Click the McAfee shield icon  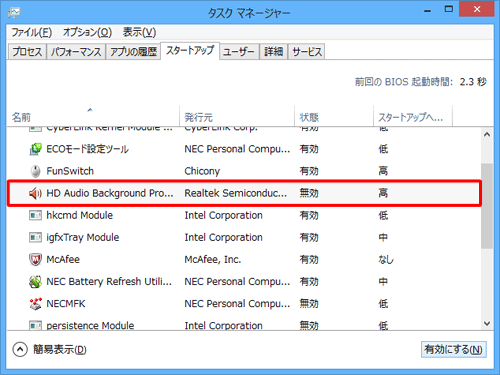35,259
